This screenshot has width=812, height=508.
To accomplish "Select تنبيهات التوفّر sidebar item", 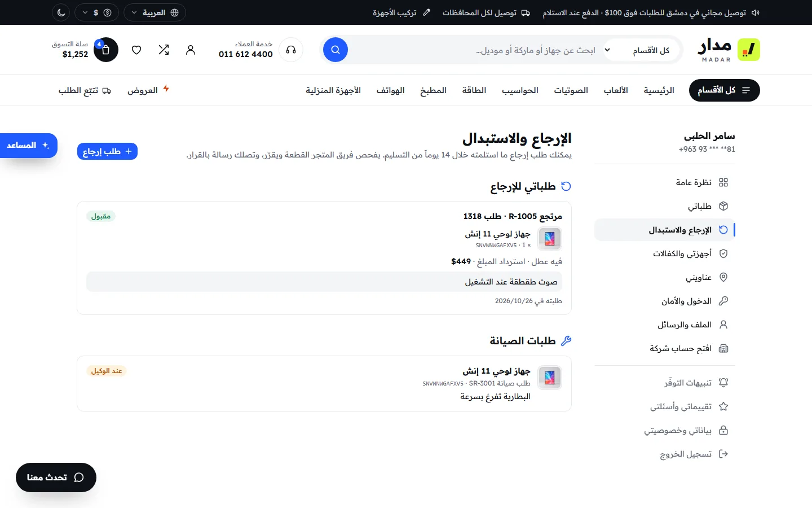I will [x=664, y=383].
